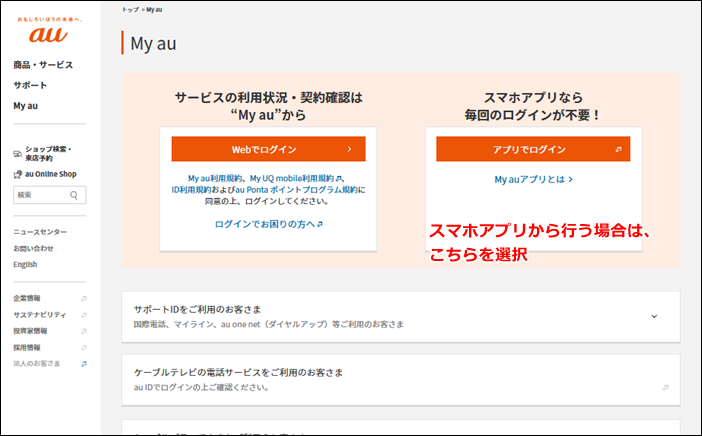Open 法人のお客さま link
The width and height of the screenshot is (702, 436).
(37, 364)
